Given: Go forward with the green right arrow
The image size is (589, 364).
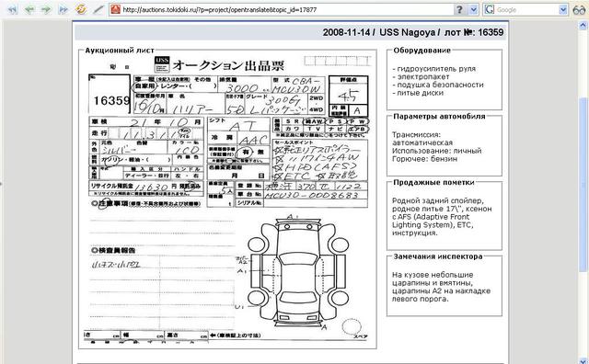Looking at the screenshot, I should (46, 9).
